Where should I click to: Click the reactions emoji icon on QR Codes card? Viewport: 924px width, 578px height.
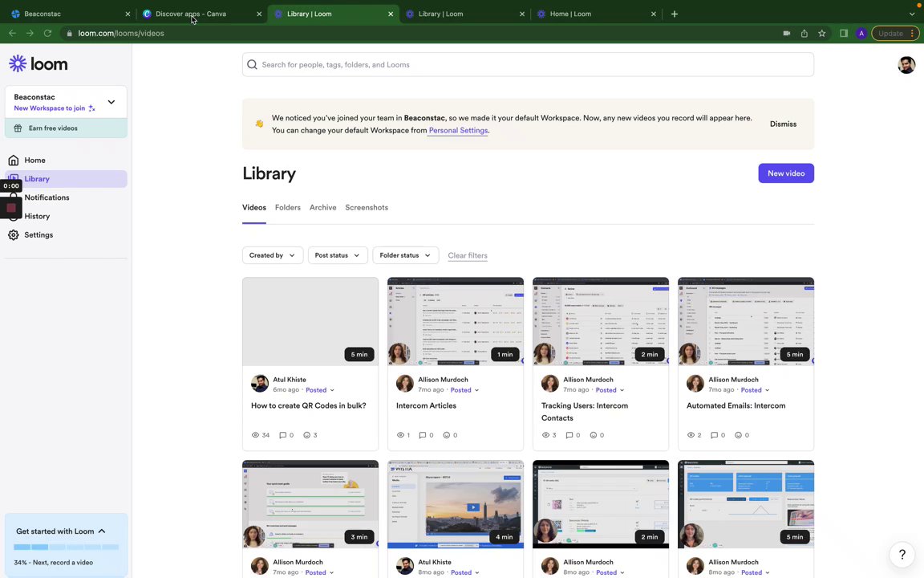[306, 435]
